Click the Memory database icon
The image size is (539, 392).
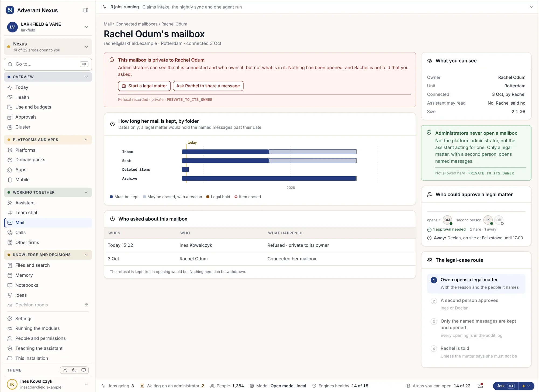[x=10, y=275]
